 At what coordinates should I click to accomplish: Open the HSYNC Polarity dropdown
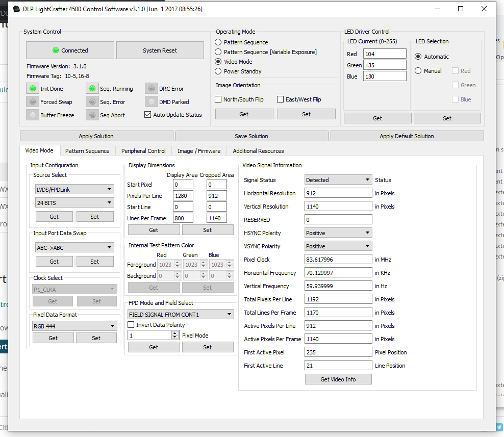pyautogui.click(x=338, y=233)
